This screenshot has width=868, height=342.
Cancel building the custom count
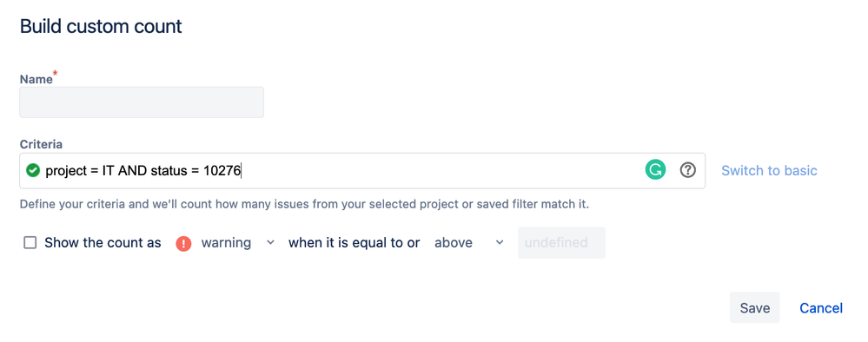[821, 307]
